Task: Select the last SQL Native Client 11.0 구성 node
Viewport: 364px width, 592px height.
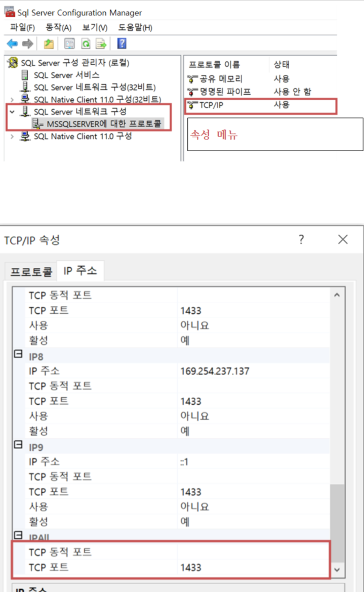Action: click(83, 136)
